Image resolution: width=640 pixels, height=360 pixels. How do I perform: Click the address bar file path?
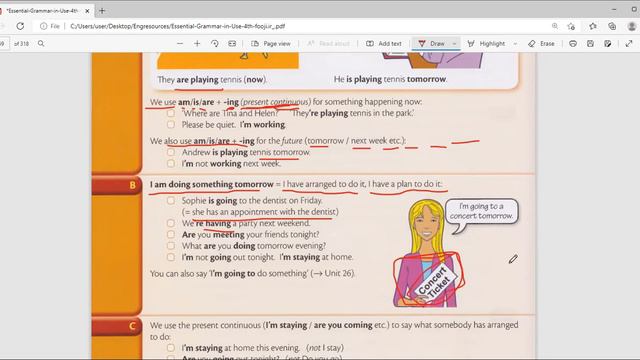(x=178, y=26)
